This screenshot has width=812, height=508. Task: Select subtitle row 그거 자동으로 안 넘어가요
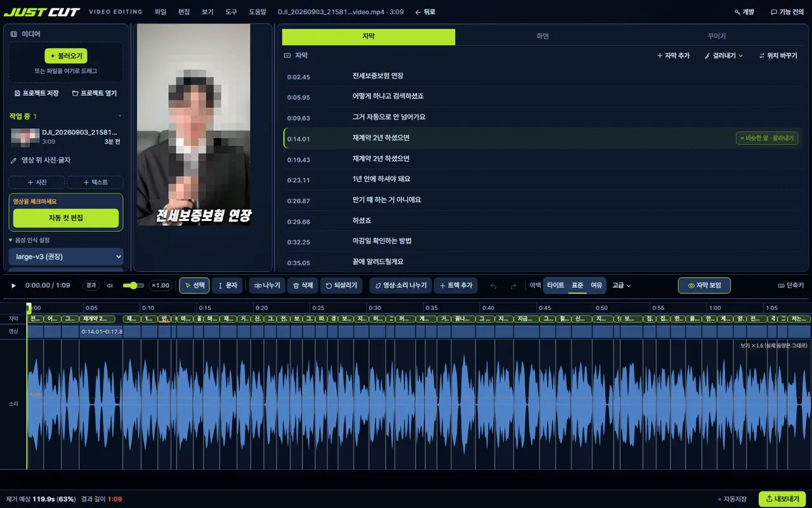coord(542,117)
